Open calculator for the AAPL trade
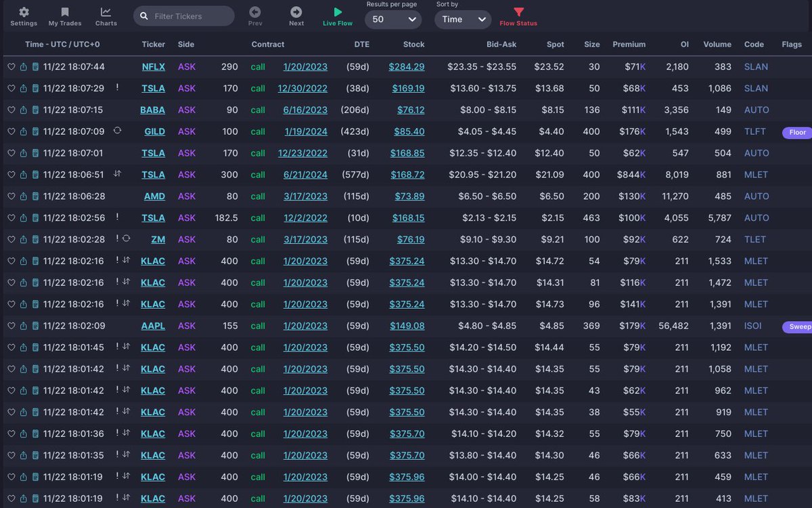 pos(35,326)
